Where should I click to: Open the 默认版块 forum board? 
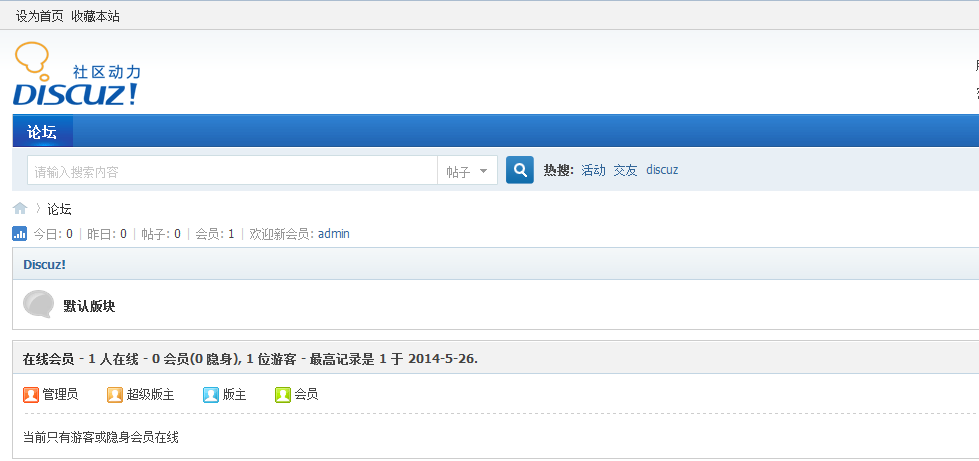(89, 306)
